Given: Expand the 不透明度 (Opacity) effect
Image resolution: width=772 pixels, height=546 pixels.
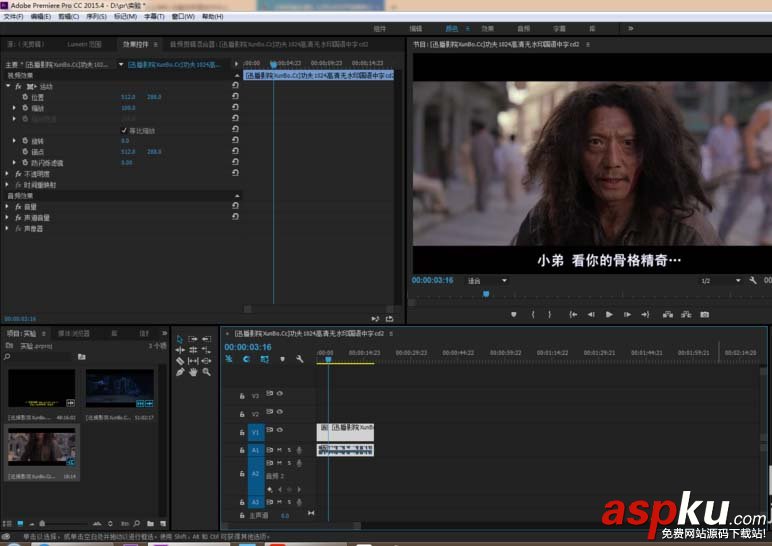Looking at the screenshot, I should [9, 173].
